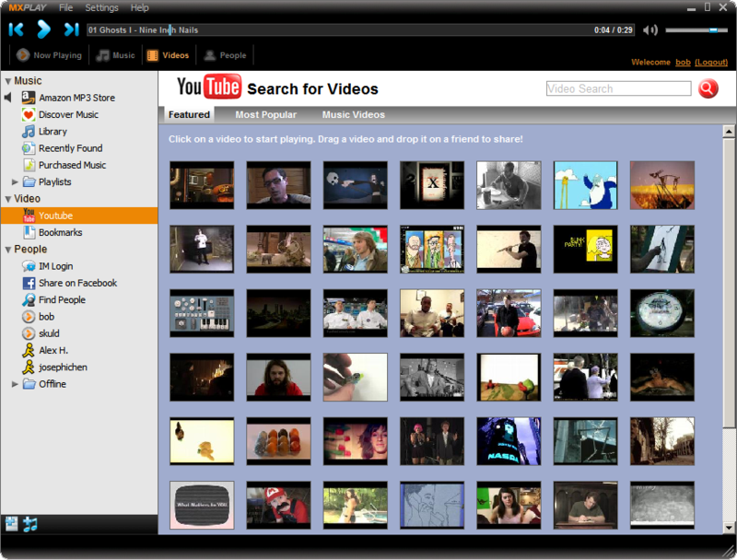Click the now-playing speaker indicator beside Amazon MP3 Store

(7, 98)
